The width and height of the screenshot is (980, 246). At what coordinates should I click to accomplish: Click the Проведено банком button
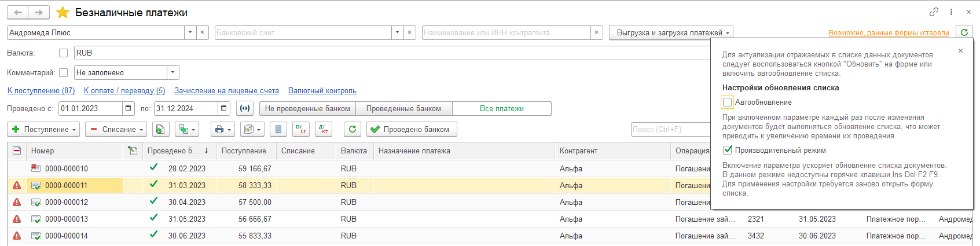411,129
